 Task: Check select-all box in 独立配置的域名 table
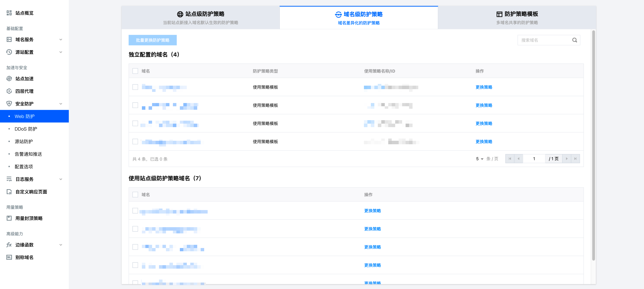point(135,71)
